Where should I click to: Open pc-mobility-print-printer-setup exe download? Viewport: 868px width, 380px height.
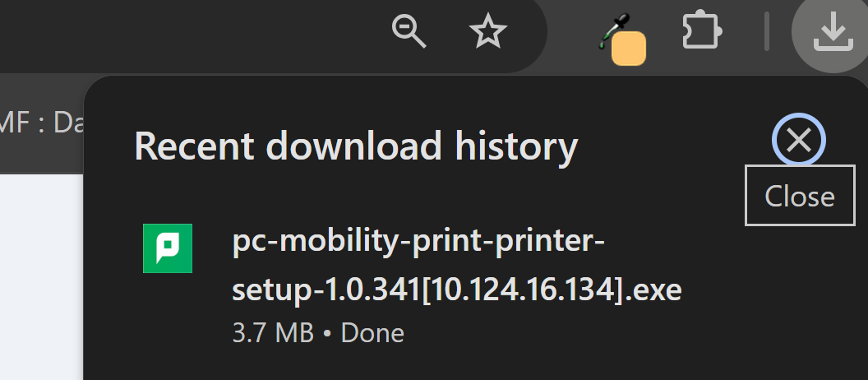(x=457, y=266)
